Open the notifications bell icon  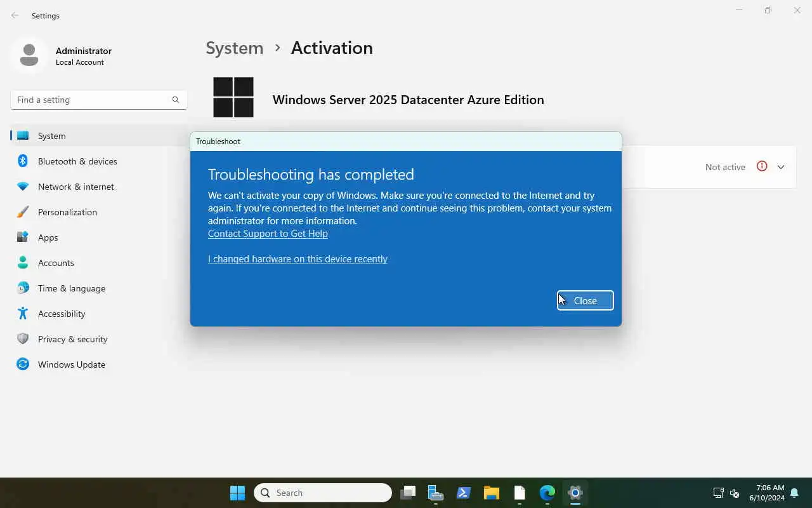(x=794, y=493)
